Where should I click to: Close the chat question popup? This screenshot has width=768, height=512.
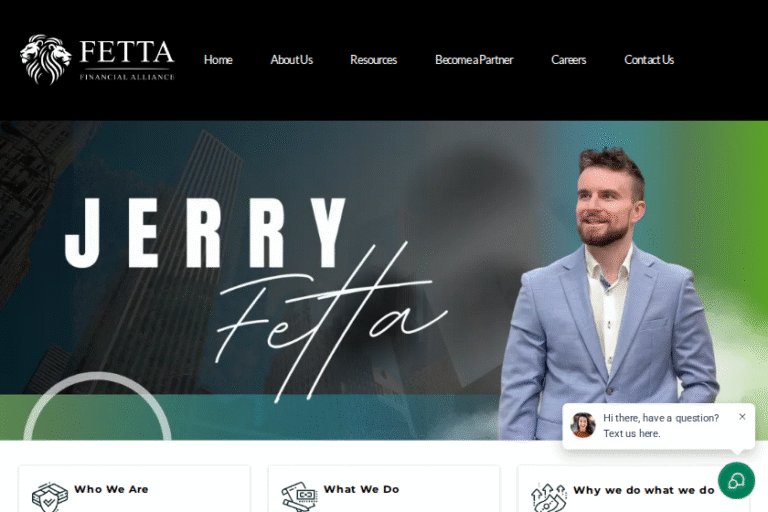[x=742, y=416]
